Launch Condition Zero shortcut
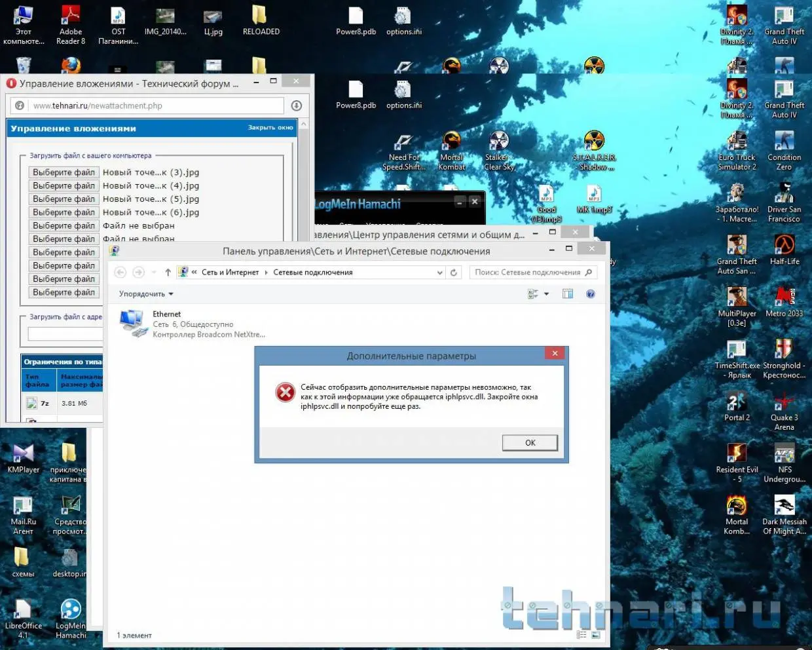The height and width of the screenshot is (650, 812). [x=784, y=152]
